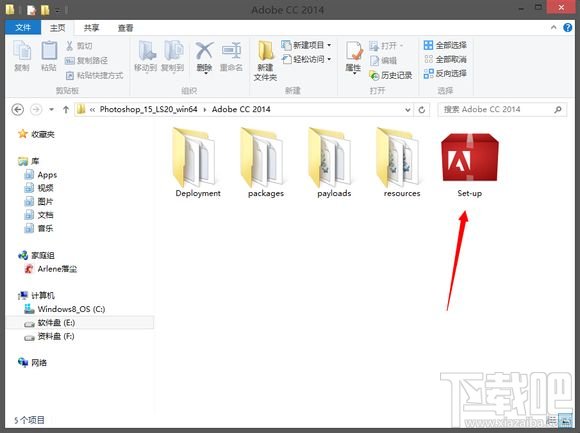Switch to the View (查看) ribbon tab

tap(125, 28)
